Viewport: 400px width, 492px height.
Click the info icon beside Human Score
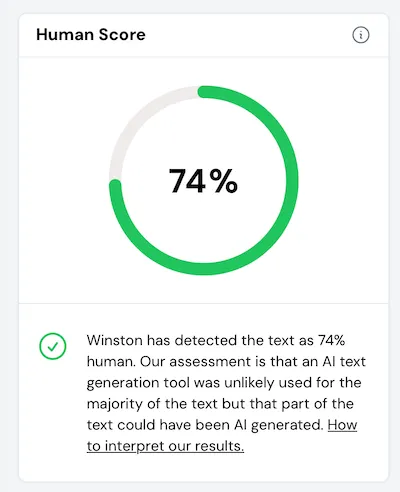tap(361, 35)
